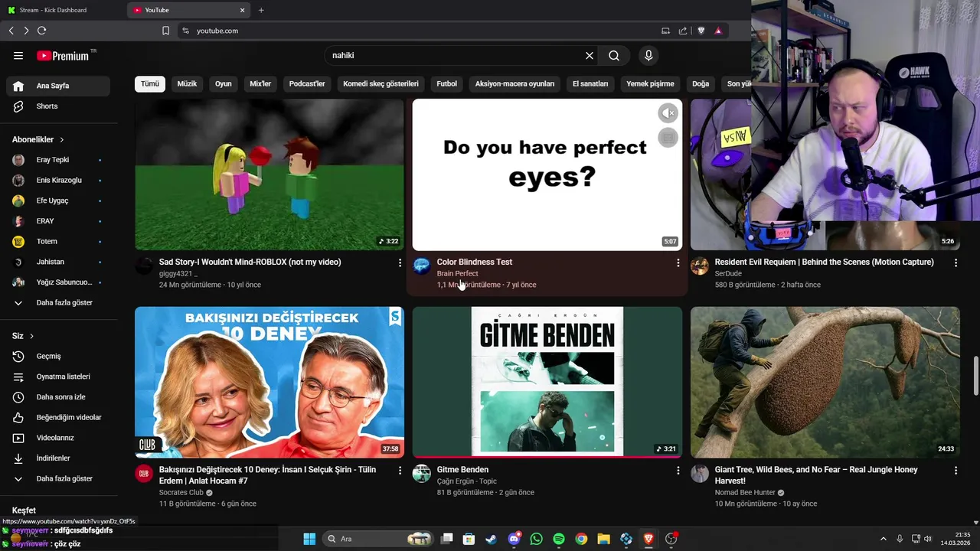
Task: Open Sad Story ROBLOX video thumbnail
Action: [x=269, y=174]
